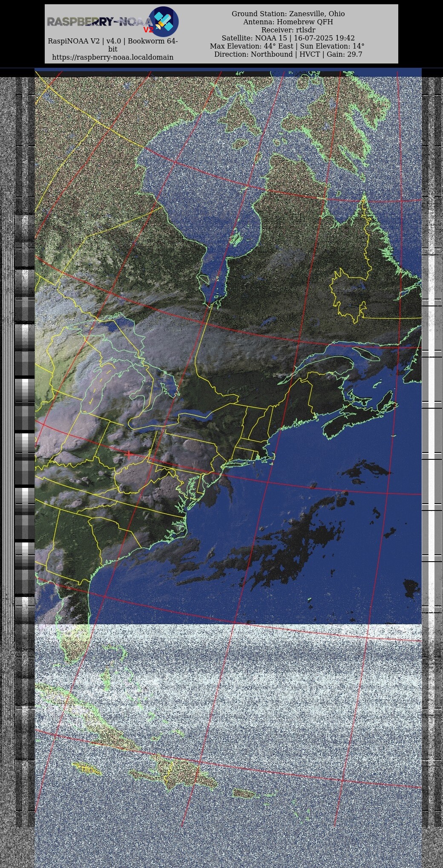This screenshot has width=443, height=868.
Task: Click the RaspiNOAA V2 version text
Action: (112, 41)
